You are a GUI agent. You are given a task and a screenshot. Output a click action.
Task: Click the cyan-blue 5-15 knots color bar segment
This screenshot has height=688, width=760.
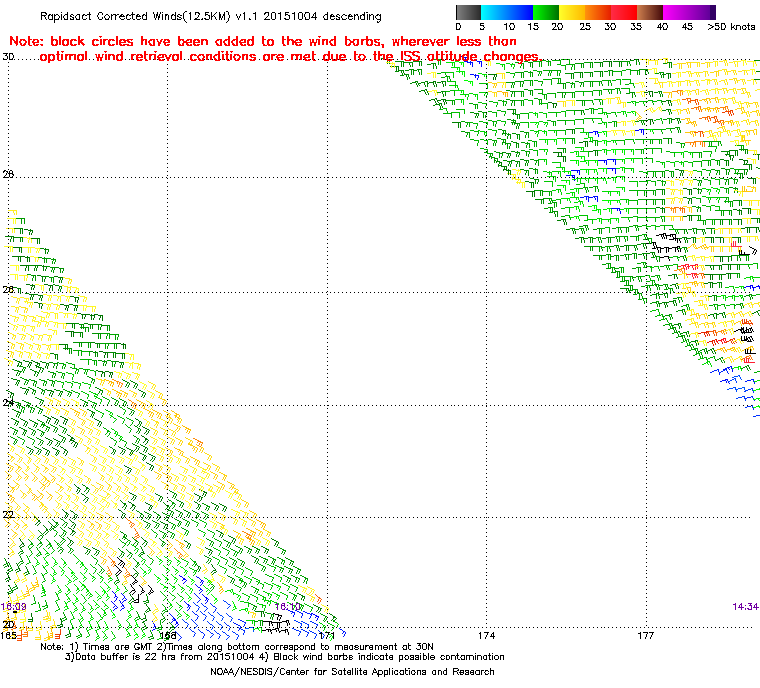[507, 12]
